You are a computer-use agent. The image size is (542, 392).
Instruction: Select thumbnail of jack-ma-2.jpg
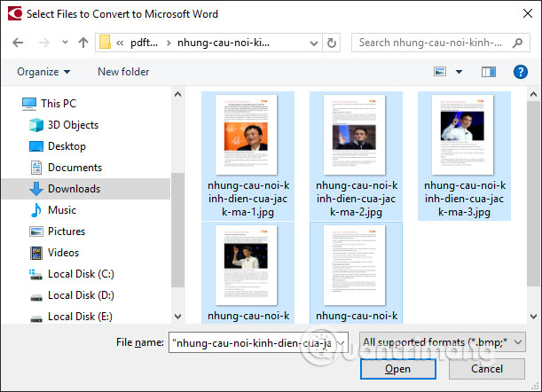click(x=354, y=135)
